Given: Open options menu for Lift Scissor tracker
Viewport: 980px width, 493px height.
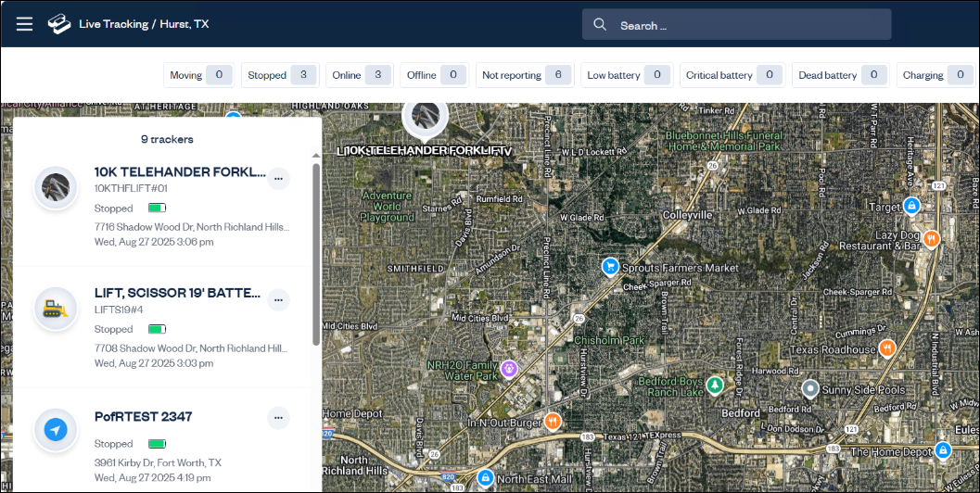Looking at the screenshot, I should click(x=278, y=299).
